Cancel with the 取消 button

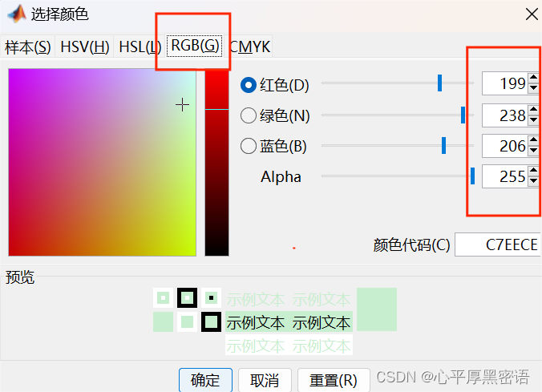(265, 380)
